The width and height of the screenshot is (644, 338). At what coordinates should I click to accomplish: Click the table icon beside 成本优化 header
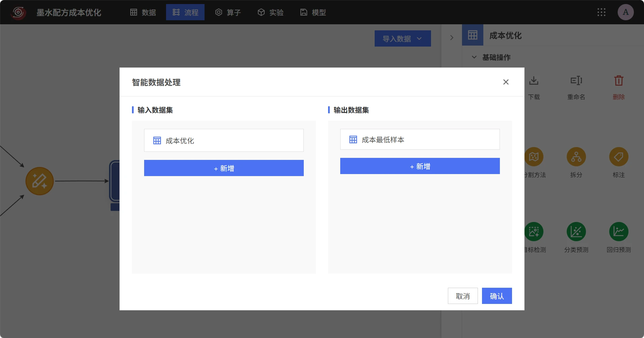click(x=473, y=35)
